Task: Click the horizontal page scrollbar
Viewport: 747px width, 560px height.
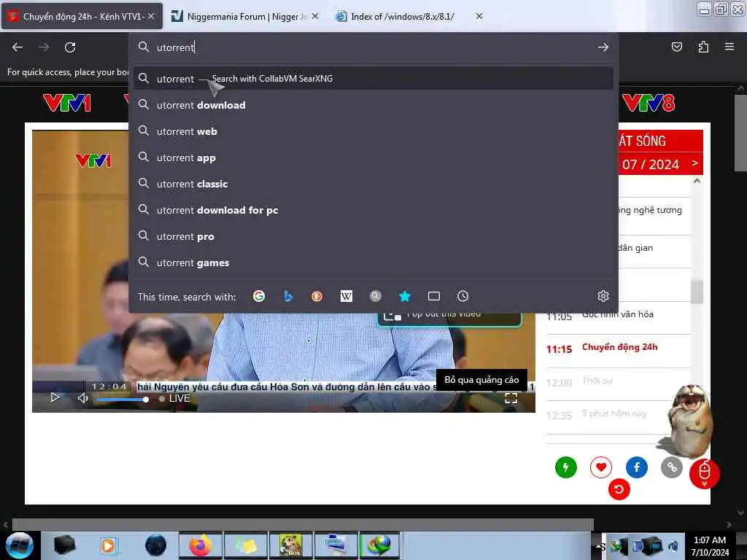Action: (x=303, y=524)
